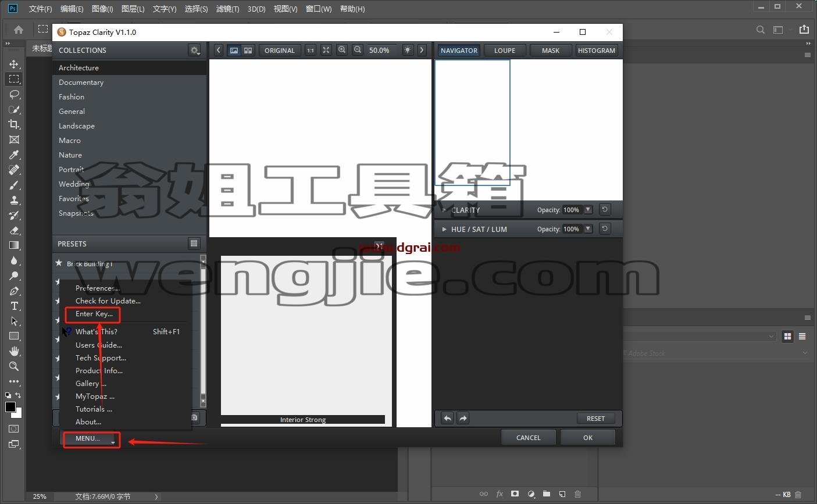The width and height of the screenshot is (817, 504).
Task: Open the Collections gear dropdown
Action: tap(194, 50)
